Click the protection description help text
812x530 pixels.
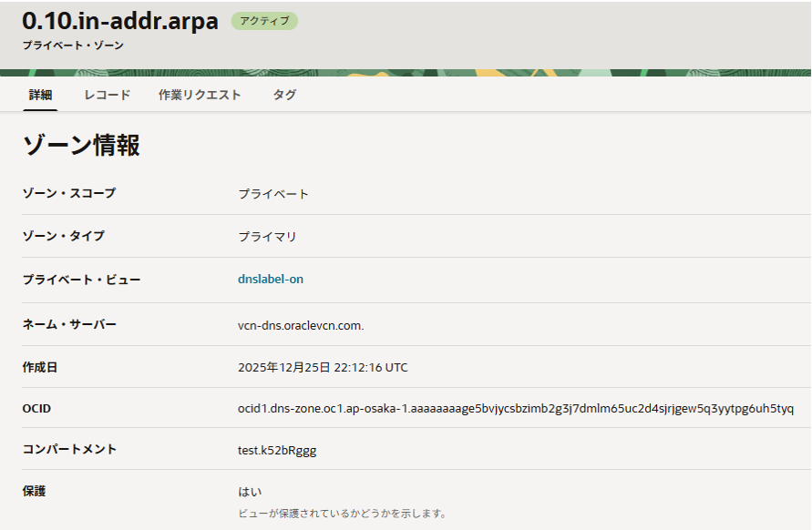[x=342, y=514]
